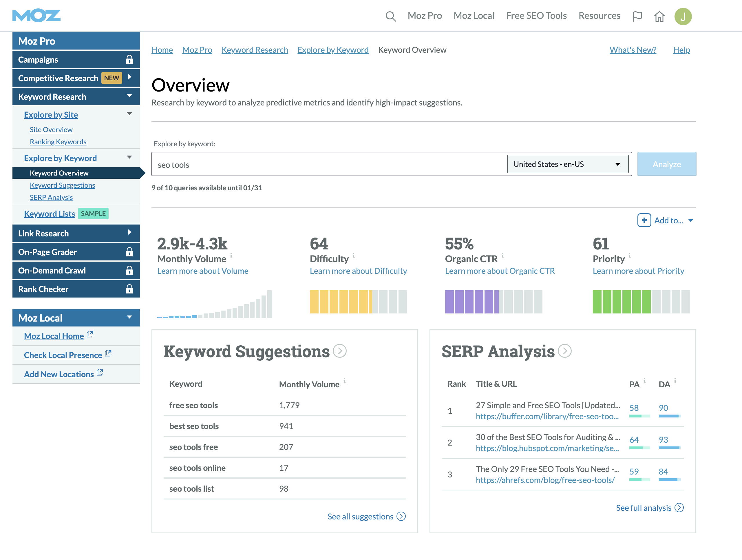Open the search magnifier icon
This screenshot has width=742, height=560.
[x=391, y=15]
